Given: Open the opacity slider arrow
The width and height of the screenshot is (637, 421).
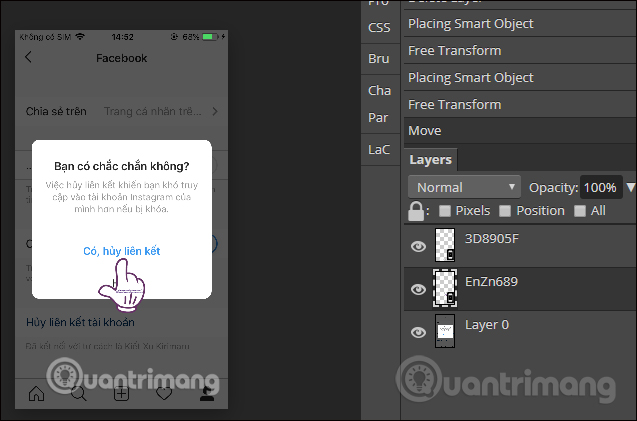Looking at the screenshot, I should tap(630, 187).
